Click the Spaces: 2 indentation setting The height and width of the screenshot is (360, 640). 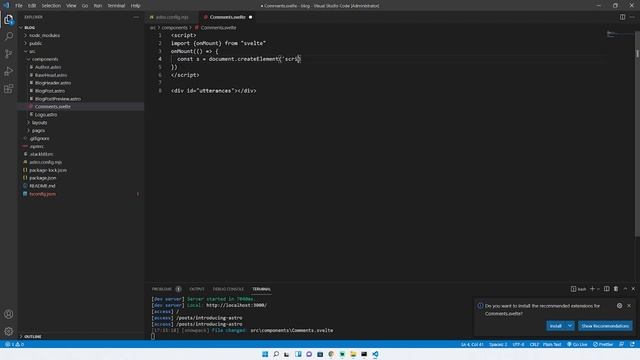pyautogui.click(x=498, y=344)
